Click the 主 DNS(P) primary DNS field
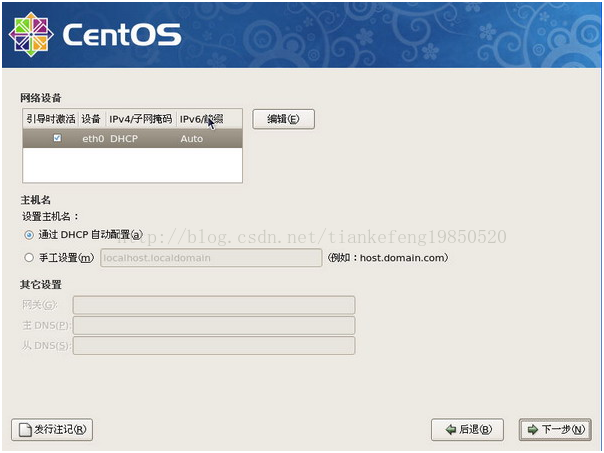Image resolution: width=604 pixels, height=453 pixels. (214, 325)
